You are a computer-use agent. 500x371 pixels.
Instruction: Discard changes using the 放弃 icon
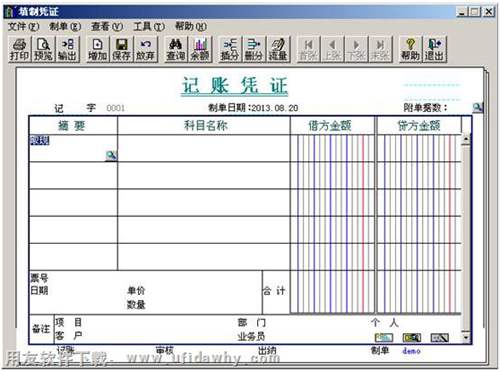pyautogui.click(x=146, y=49)
